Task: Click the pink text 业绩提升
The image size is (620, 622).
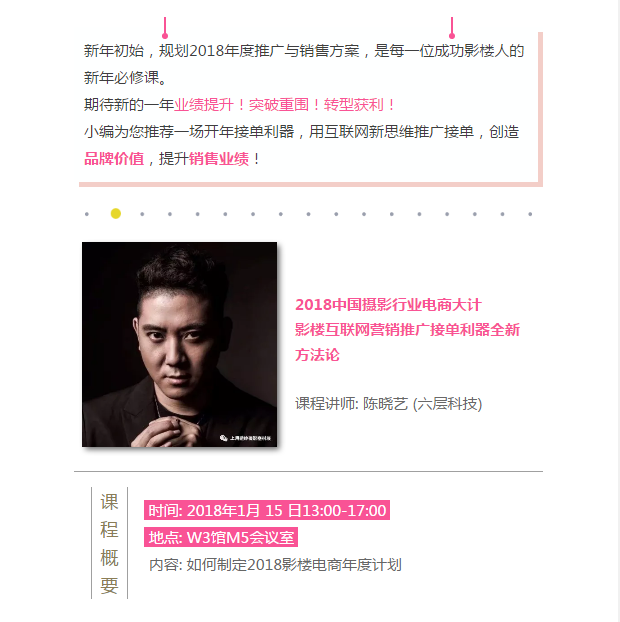Action: pos(204,105)
